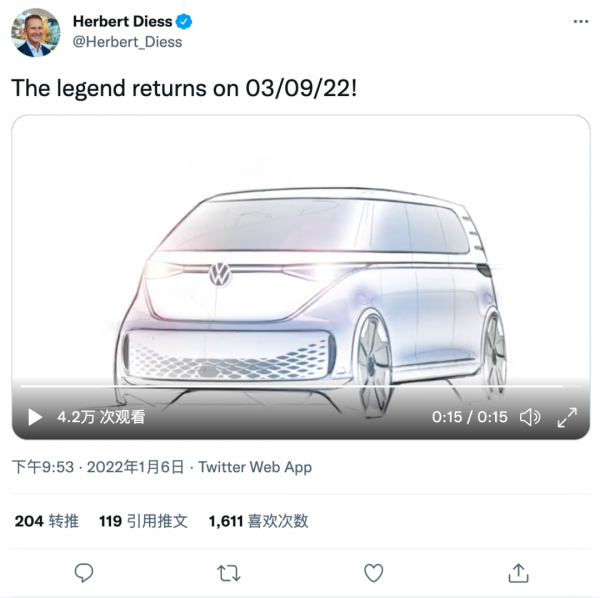
Task: Click the 4.2万 次观看 view count
Action: pos(101,417)
